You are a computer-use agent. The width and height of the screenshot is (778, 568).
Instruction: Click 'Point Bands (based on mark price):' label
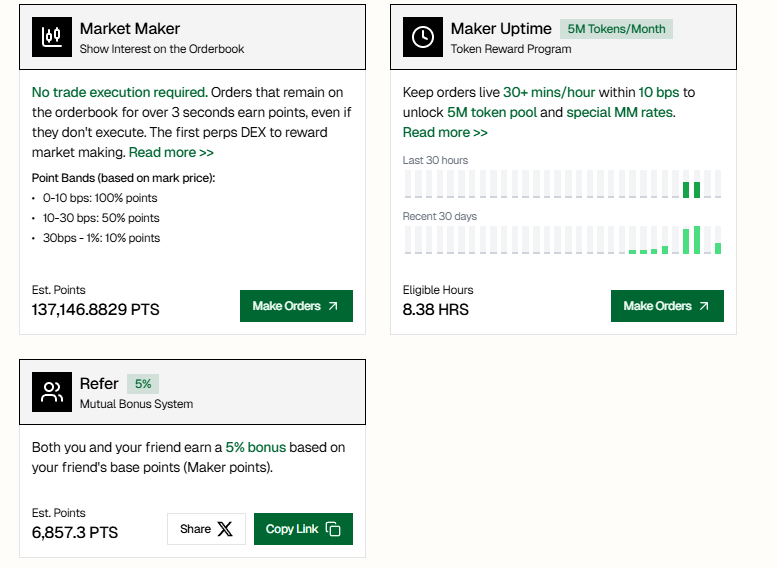coord(124,178)
